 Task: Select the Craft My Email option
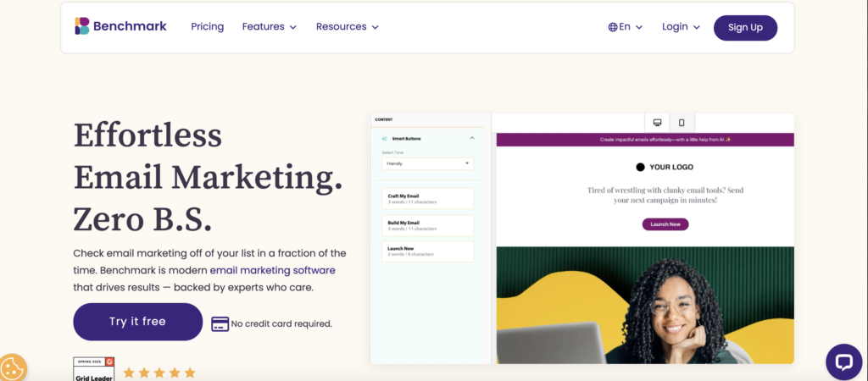click(x=427, y=198)
